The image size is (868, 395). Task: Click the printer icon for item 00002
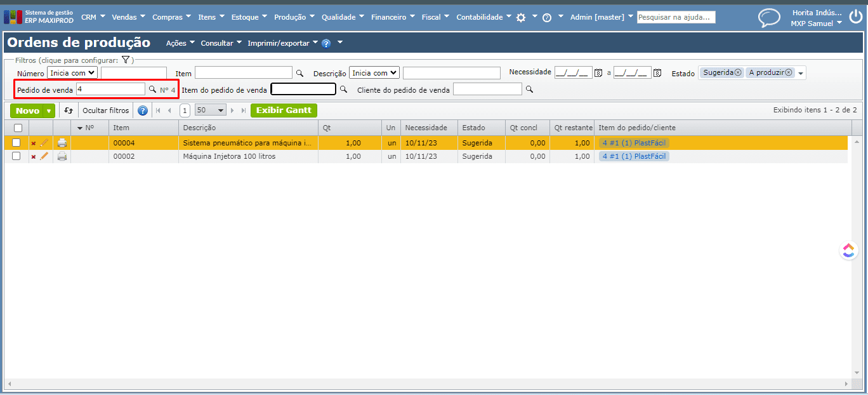pos(62,156)
